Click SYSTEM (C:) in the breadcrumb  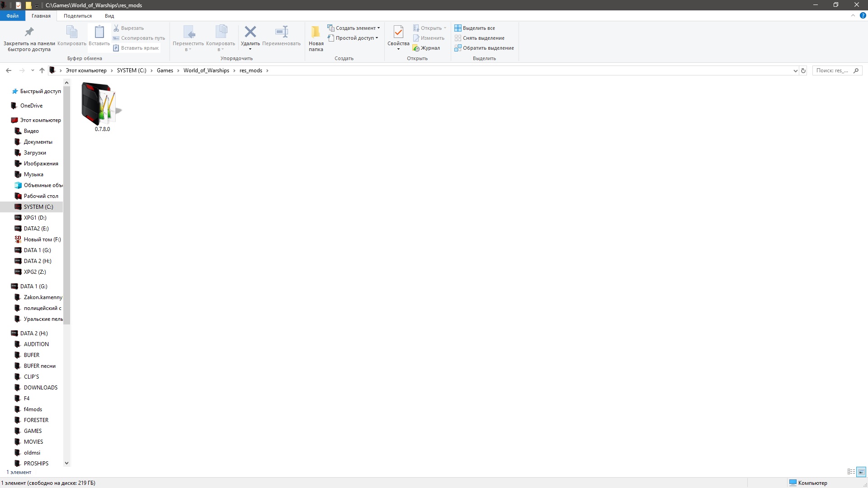132,70
